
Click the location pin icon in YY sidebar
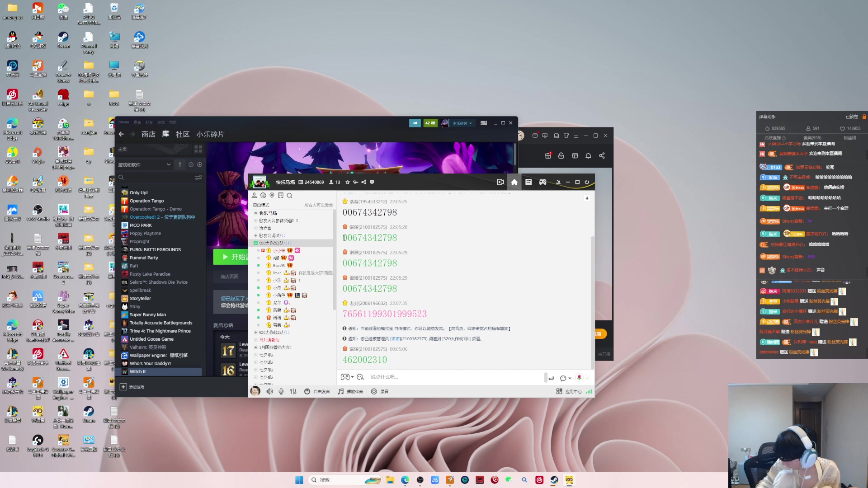[x=272, y=196]
